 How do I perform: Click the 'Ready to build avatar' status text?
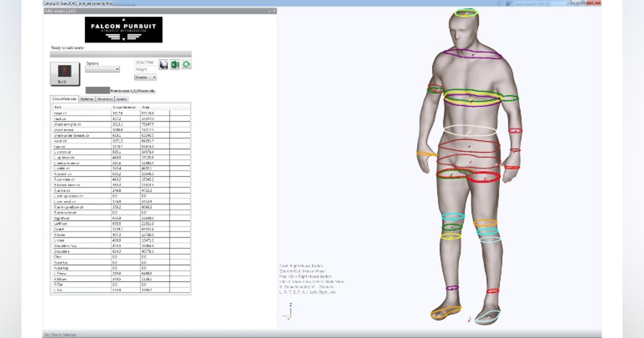[x=67, y=48]
